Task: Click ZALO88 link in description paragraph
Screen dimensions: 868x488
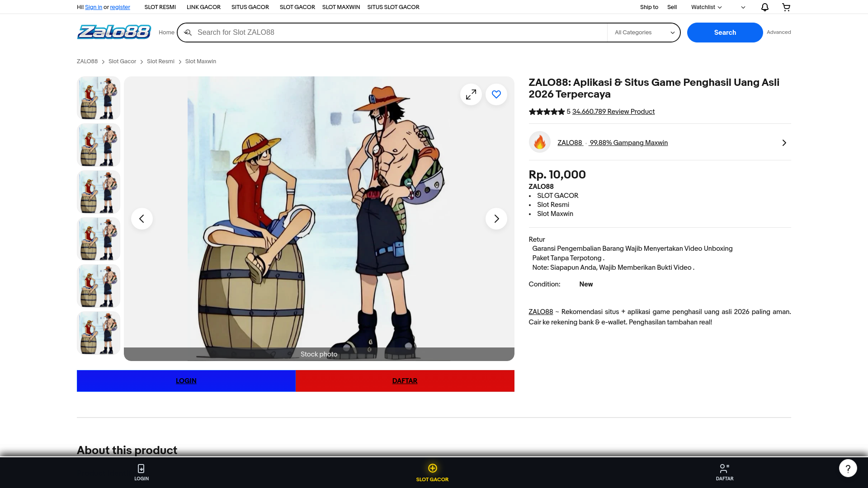Action: 541,312
